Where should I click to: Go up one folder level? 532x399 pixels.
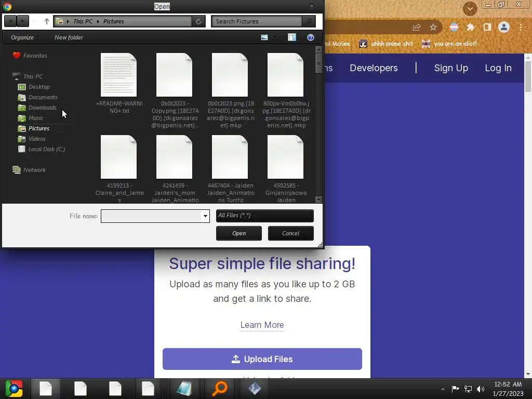click(x=46, y=21)
